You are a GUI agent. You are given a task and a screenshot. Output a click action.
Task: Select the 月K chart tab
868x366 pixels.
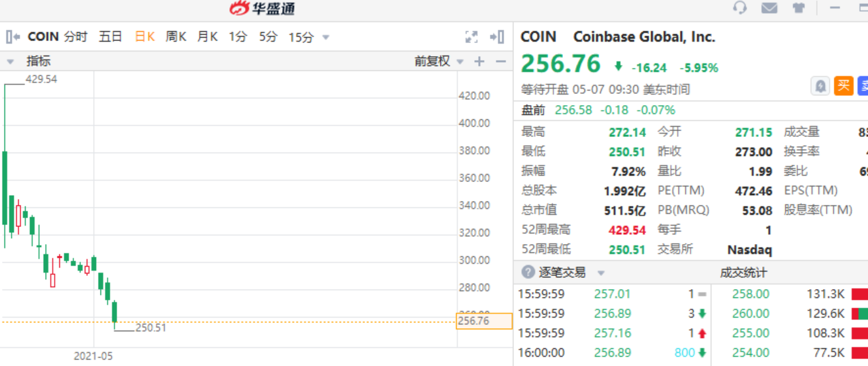[x=207, y=37]
